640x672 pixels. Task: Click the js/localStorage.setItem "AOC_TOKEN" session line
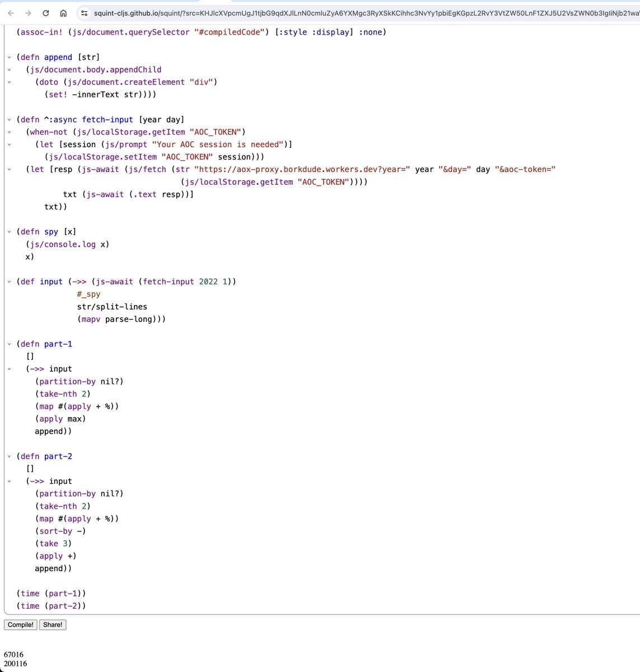155,157
